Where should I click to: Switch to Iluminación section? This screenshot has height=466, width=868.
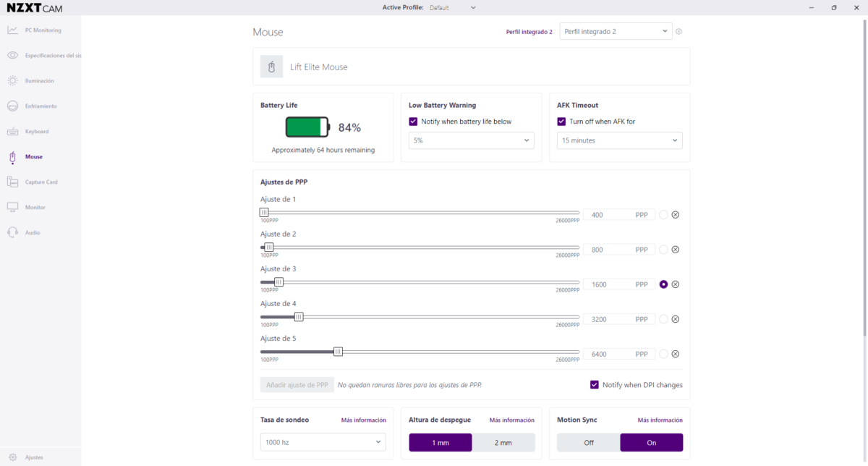click(x=40, y=81)
